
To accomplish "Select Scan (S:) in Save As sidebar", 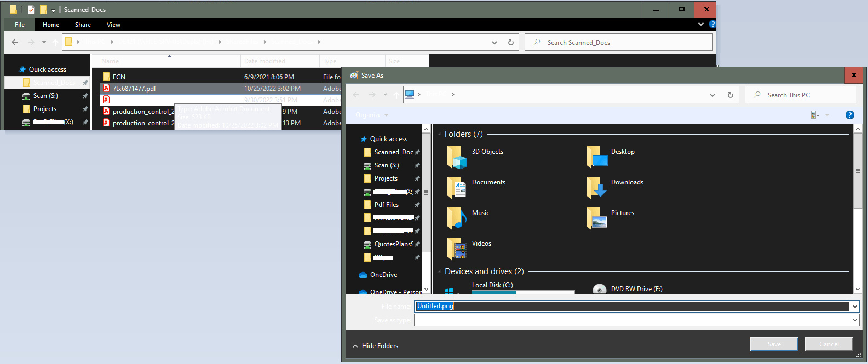I will coord(387,165).
